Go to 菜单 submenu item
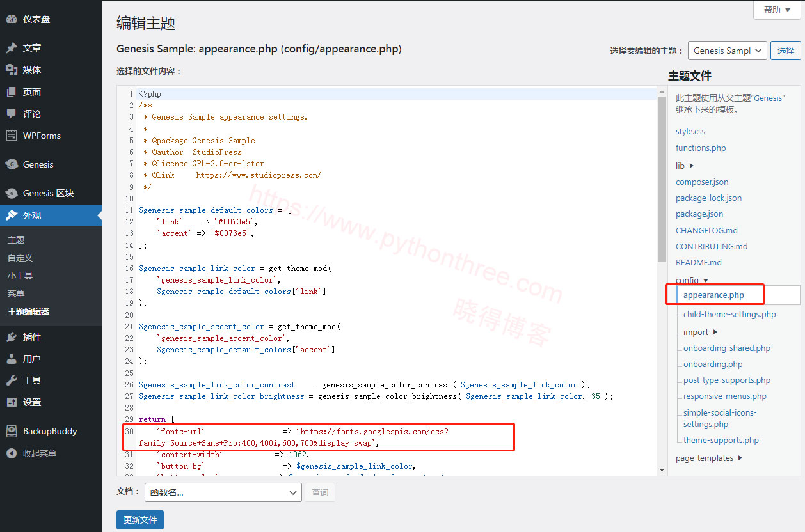 point(16,293)
